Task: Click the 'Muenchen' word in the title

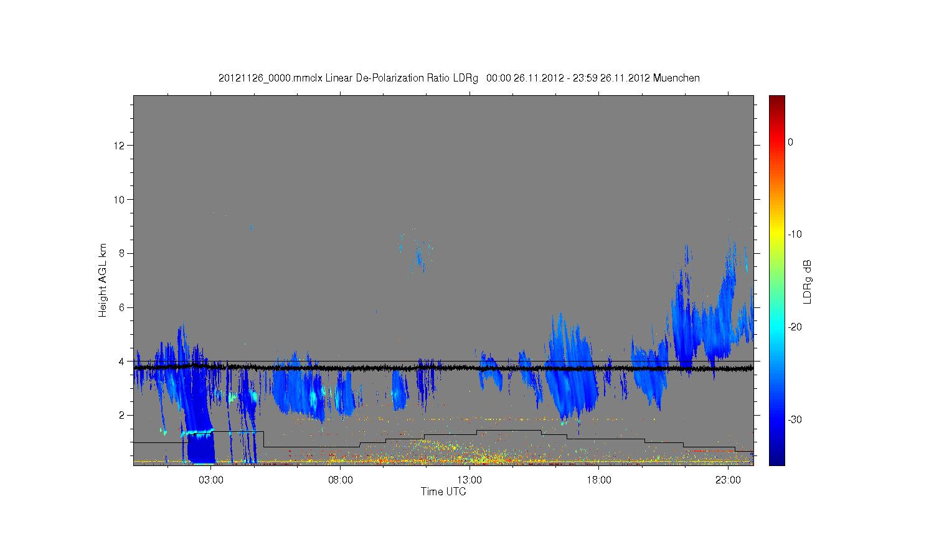Action: point(676,78)
